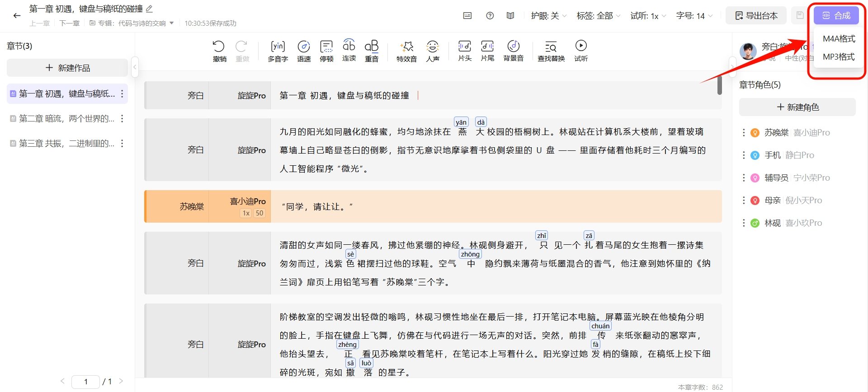Open the 第二章 暗流 chapter
This screenshot has height=392, width=868.
coord(66,119)
